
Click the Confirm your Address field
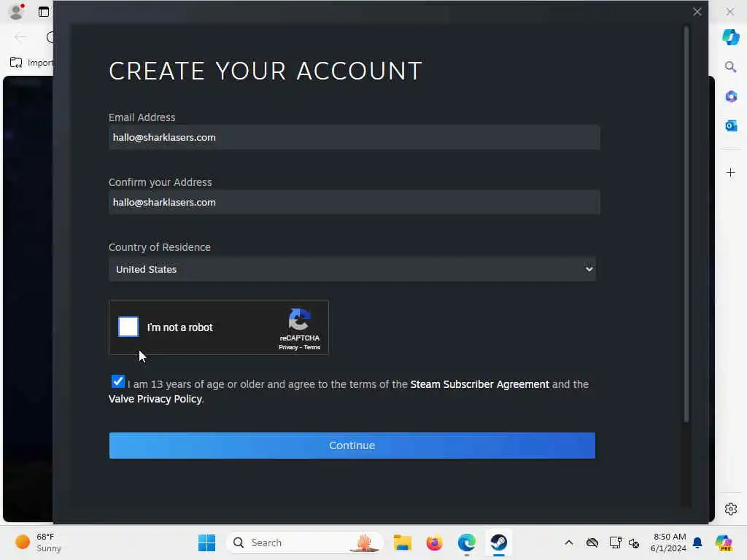coord(354,203)
